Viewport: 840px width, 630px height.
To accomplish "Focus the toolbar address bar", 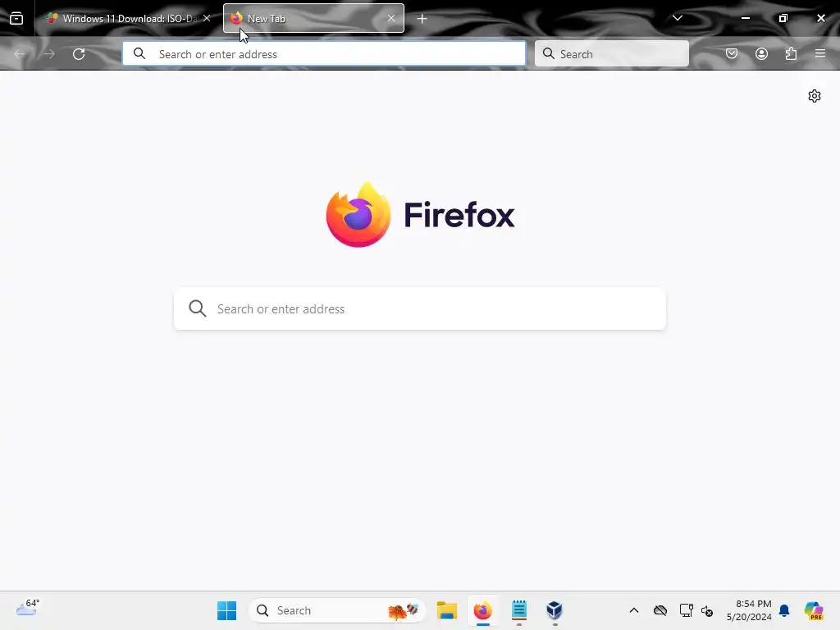I will click(324, 54).
